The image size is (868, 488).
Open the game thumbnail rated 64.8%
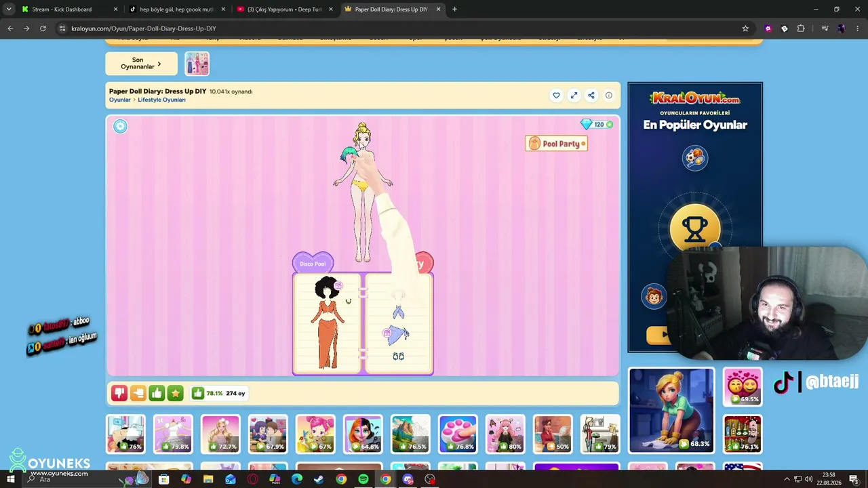(363, 434)
